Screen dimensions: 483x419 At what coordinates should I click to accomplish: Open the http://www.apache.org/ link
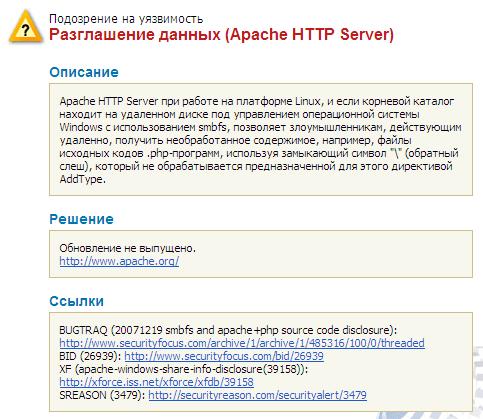119,261
